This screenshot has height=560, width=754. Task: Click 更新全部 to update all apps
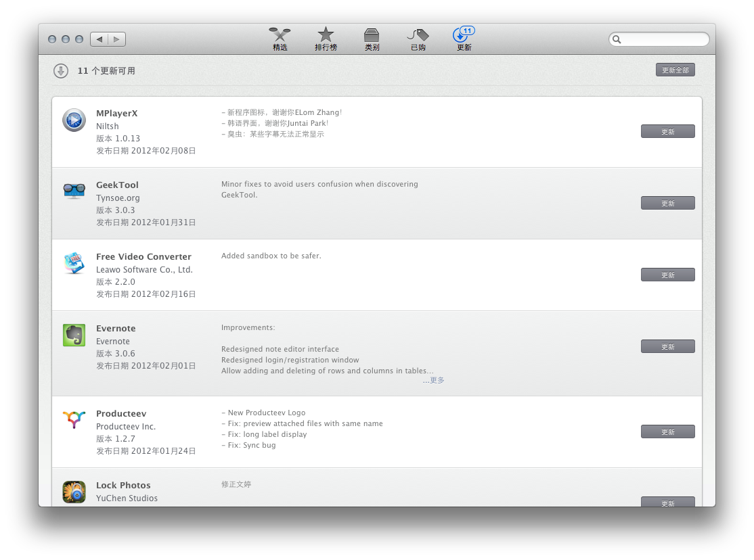coord(675,70)
